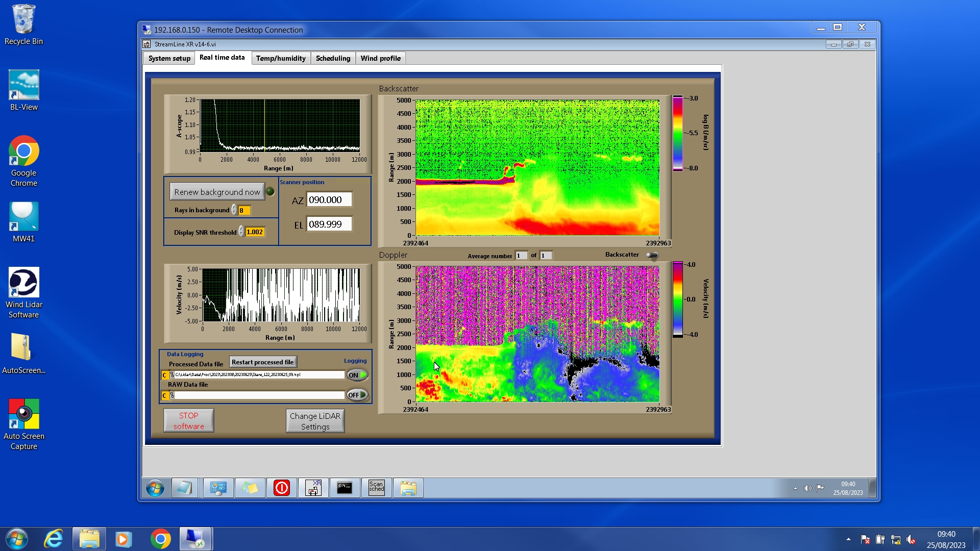Flip the Backscatter switch above Doppler plot

pyautogui.click(x=652, y=255)
